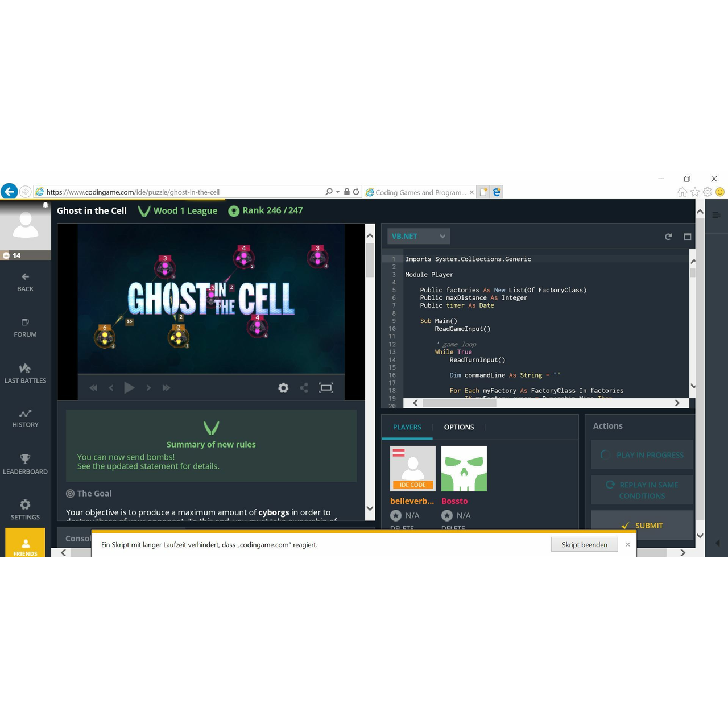Rewind the replay to the first frame
Viewport: 728px width, 728px height.
[x=93, y=387]
